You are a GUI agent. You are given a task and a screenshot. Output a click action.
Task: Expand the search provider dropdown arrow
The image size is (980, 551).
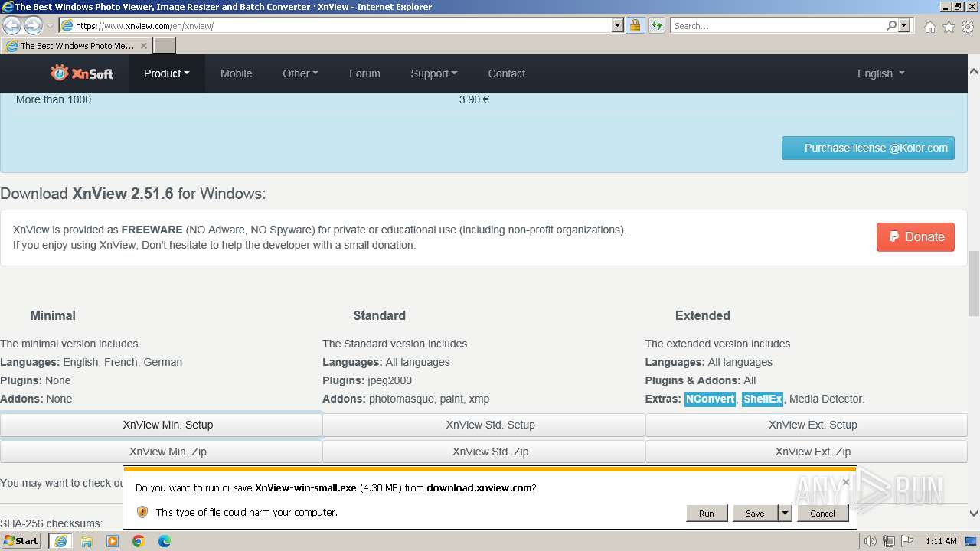(x=904, y=25)
